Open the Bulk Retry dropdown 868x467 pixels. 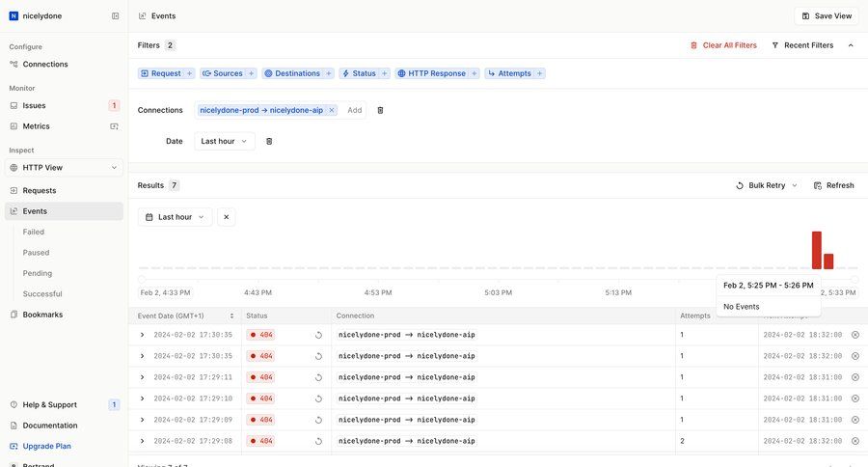767,185
